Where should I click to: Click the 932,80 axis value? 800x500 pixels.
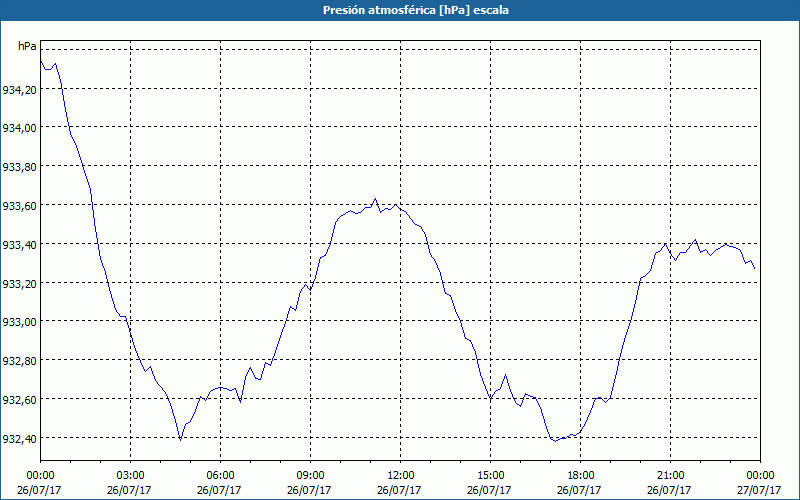(19, 362)
